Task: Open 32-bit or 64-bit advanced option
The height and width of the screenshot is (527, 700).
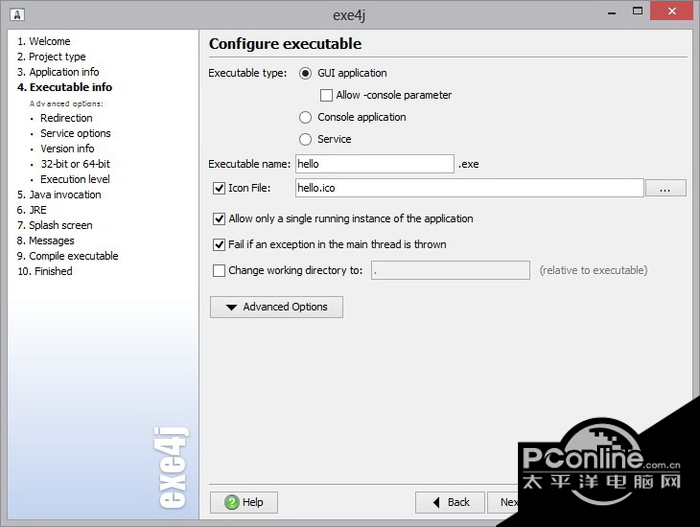Action: tap(75, 164)
